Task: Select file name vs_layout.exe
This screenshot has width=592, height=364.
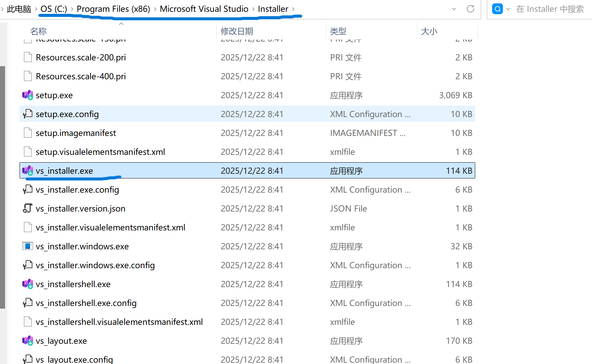Action: (61, 341)
